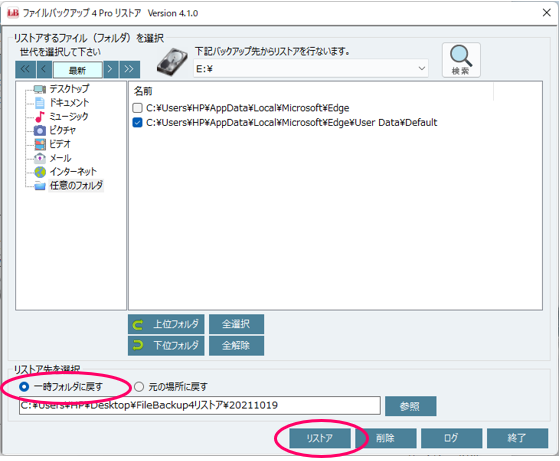Select 元の場所に戻す radio option
This screenshot has height=461, width=560.
139,387
